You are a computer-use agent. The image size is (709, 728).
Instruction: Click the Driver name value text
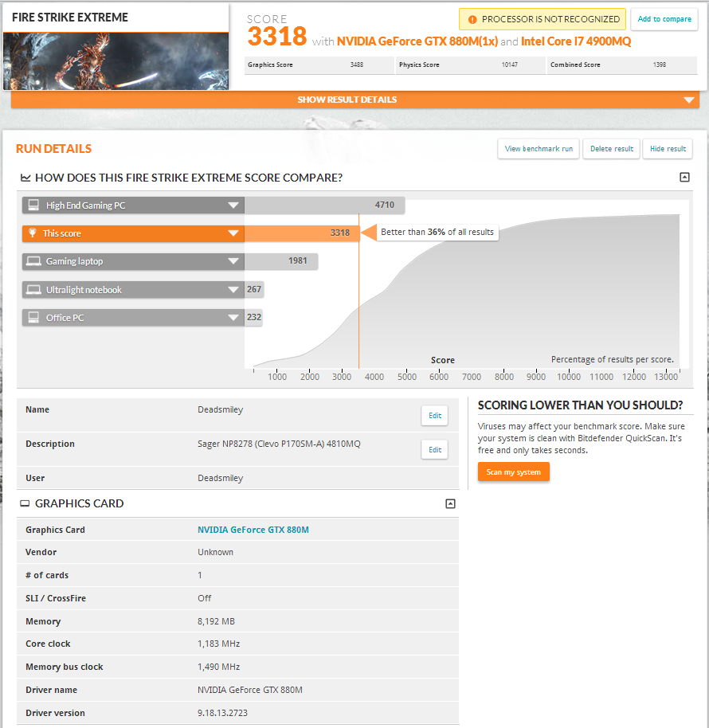tap(250, 690)
